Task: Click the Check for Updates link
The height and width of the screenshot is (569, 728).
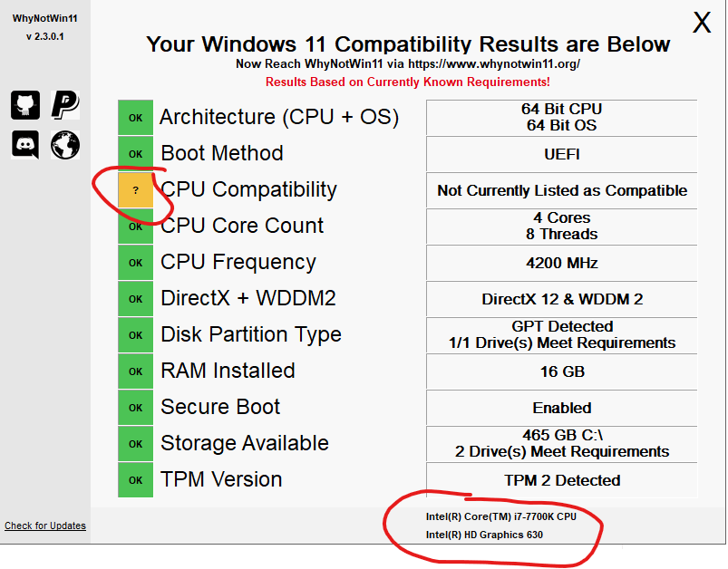Action: pyautogui.click(x=45, y=526)
